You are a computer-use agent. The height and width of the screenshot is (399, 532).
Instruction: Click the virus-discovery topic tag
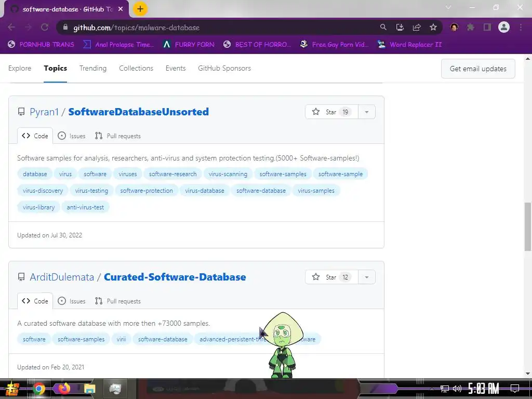(x=43, y=191)
